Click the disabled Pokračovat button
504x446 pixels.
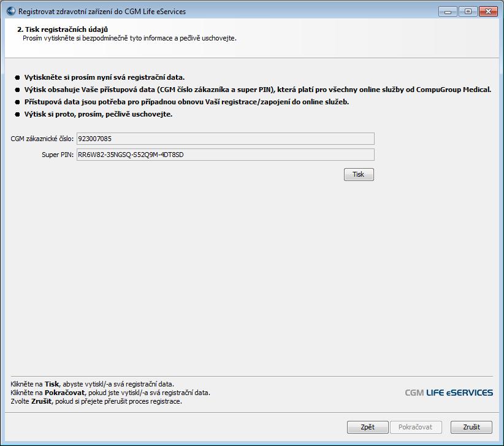pyautogui.click(x=416, y=427)
